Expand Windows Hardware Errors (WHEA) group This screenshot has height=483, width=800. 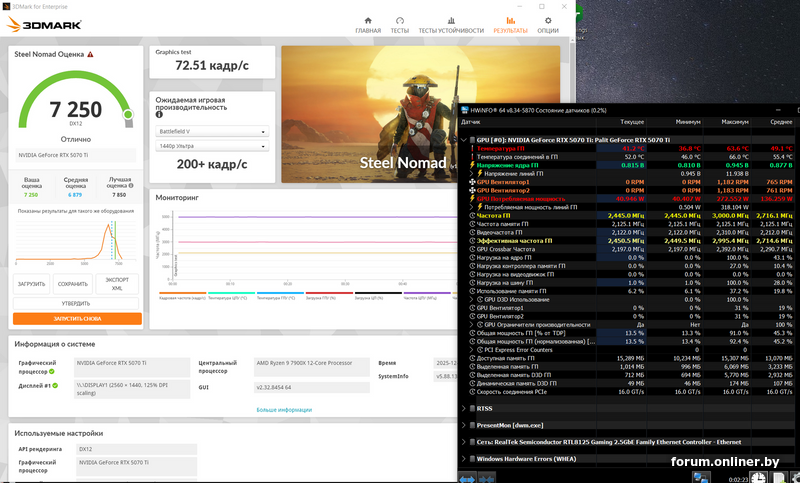pos(465,458)
